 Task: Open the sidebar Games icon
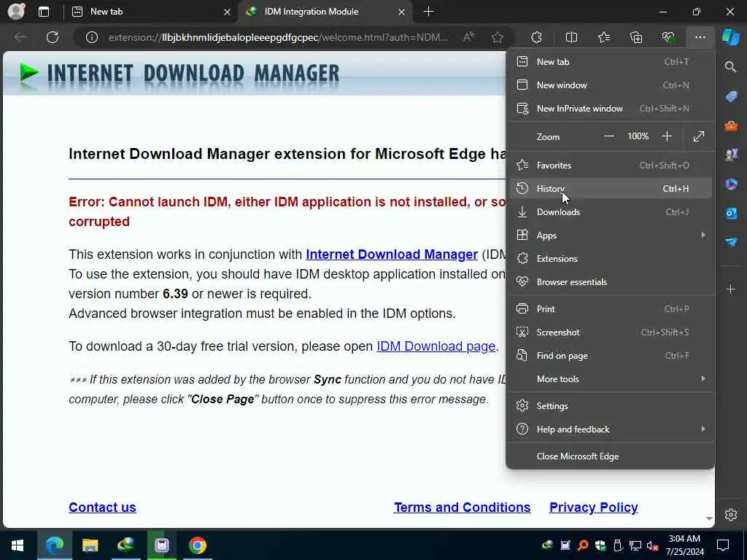[731, 155]
